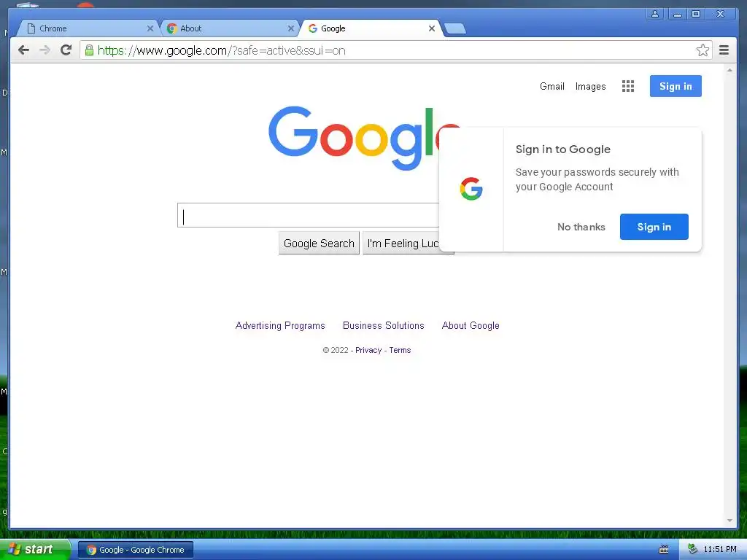Click the Google G logo in popup
The width and height of the screenshot is (747, 560).
coord(471,189)
